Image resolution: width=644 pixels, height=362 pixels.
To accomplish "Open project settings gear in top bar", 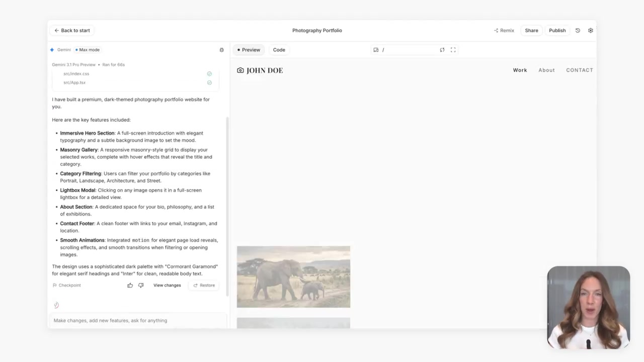I will tap(591, 30).
